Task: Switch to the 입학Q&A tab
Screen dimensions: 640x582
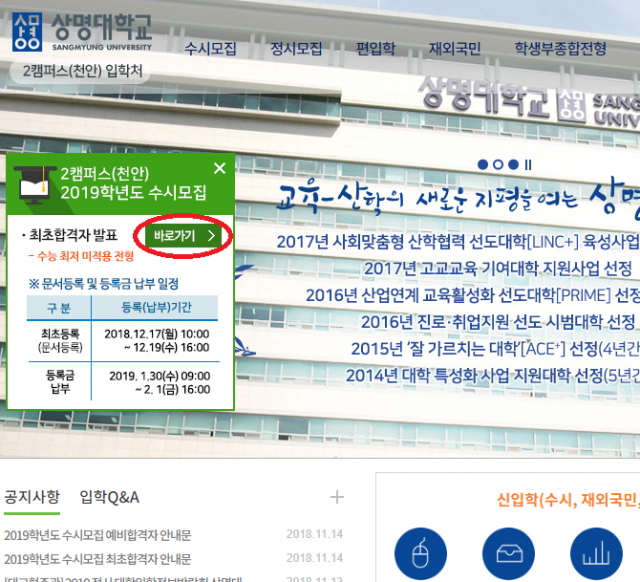Action: pos(109,497)
